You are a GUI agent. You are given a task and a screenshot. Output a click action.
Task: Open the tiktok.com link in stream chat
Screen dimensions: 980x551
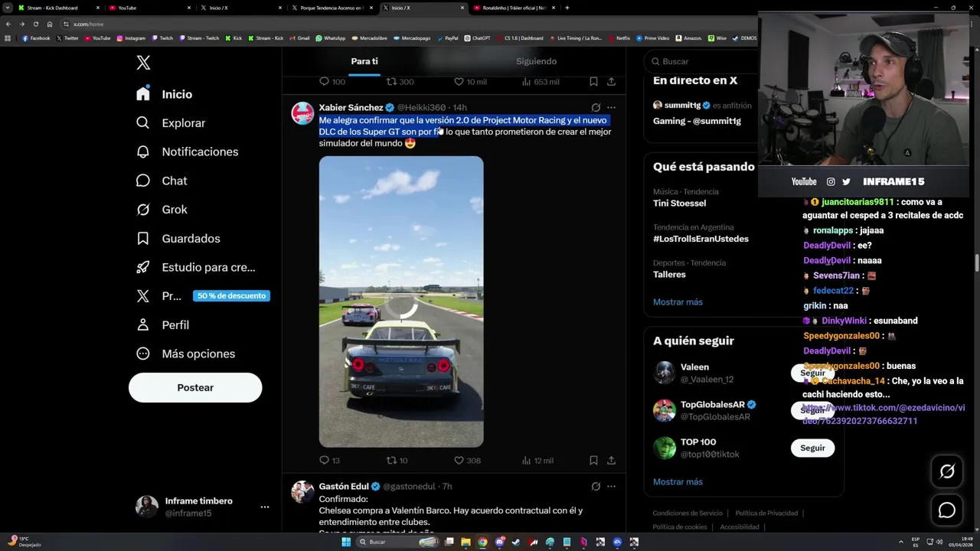(884, 414)
